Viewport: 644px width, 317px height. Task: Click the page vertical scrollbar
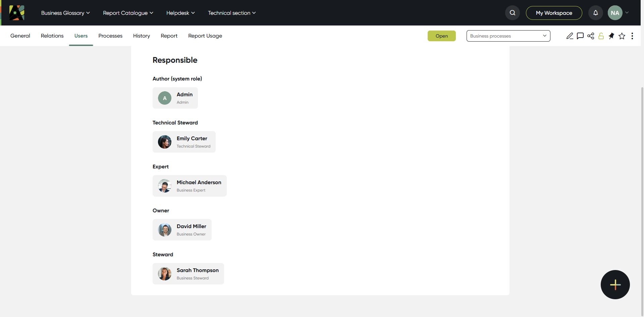click(642, 201)
